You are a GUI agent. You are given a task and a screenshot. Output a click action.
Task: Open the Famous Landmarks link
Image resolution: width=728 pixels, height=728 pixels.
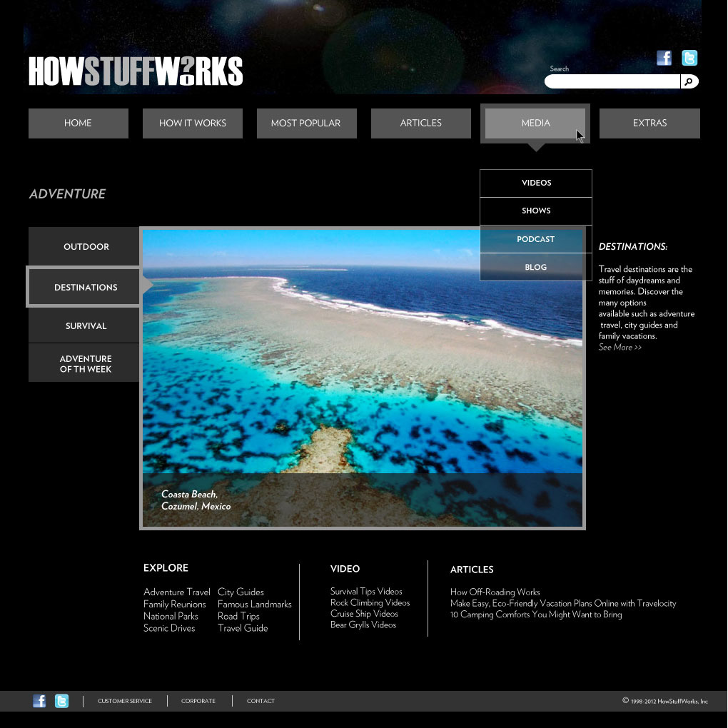(254, 604)
